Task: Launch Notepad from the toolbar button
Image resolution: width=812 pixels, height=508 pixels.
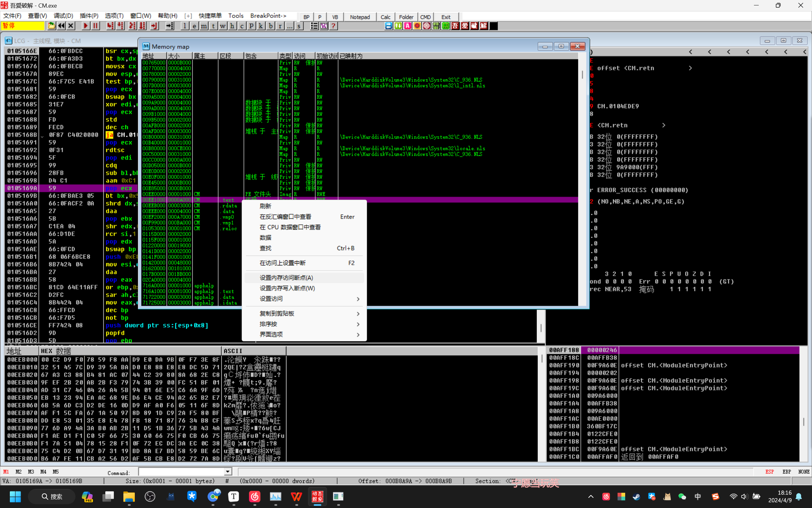Action: coord(360,17)
